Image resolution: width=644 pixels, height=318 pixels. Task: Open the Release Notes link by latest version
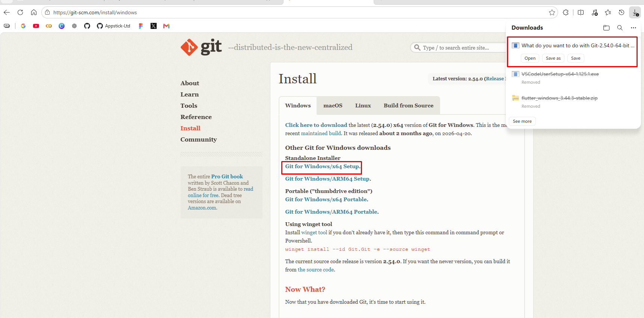(495, 78)
